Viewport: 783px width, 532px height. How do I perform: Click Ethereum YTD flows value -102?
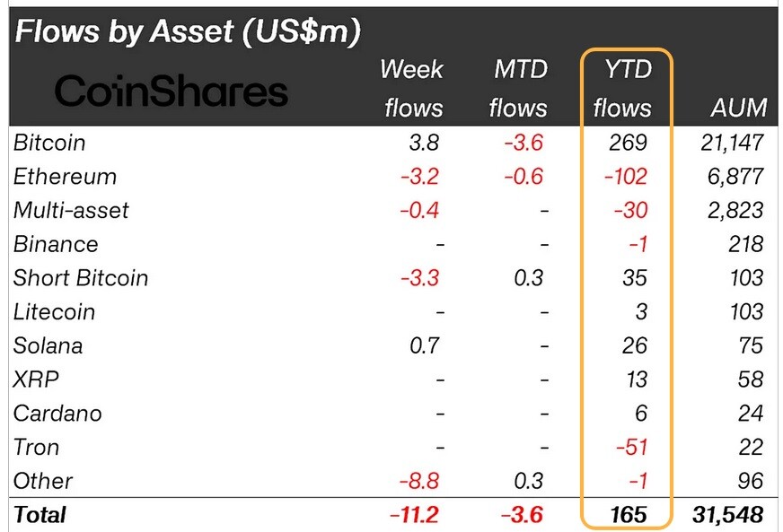[626, 177]
